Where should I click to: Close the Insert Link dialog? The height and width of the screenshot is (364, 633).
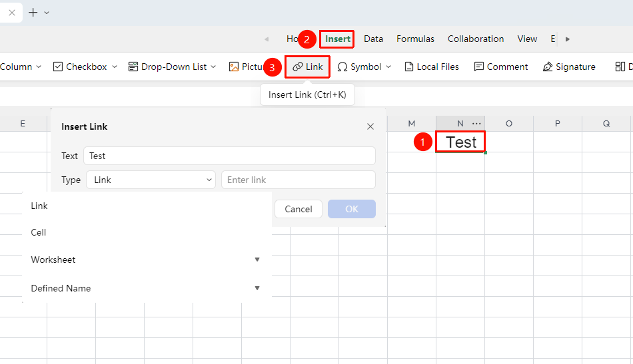pos(370,126)
